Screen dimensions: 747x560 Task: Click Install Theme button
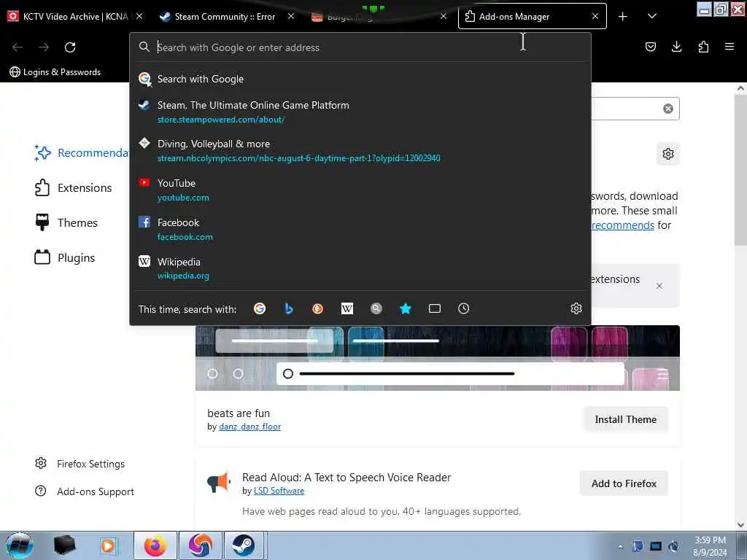(x=625, y=419)
